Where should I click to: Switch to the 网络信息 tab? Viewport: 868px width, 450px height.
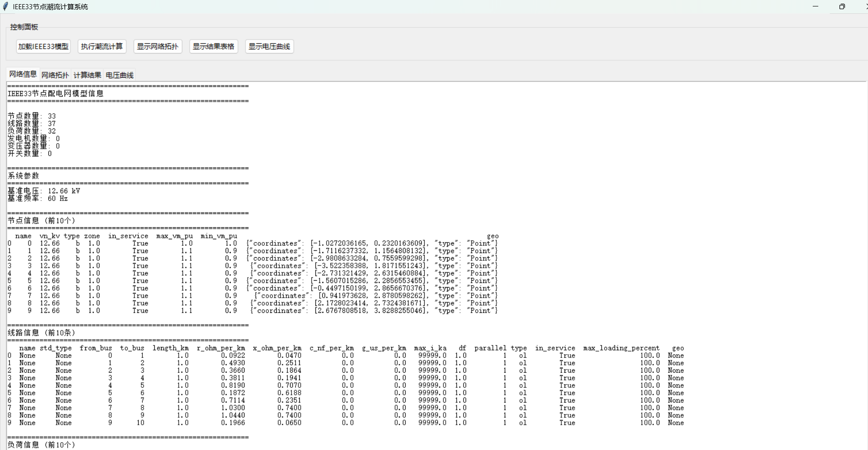tap(23, 74)
